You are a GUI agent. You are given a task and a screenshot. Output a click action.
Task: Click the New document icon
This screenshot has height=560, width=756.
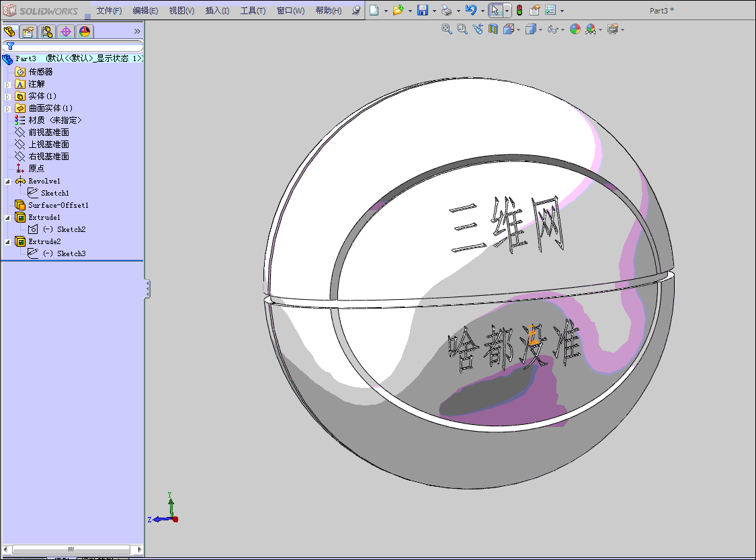pos(374,10)
